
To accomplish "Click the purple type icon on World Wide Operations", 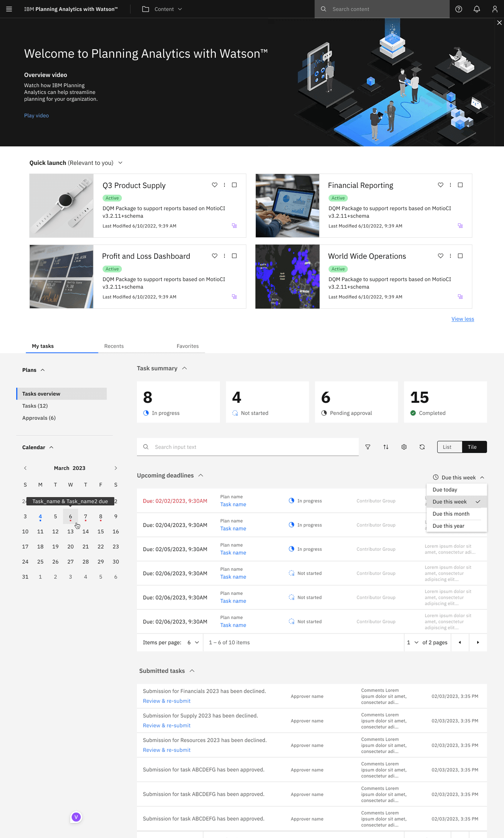I will tap(460, 297).
